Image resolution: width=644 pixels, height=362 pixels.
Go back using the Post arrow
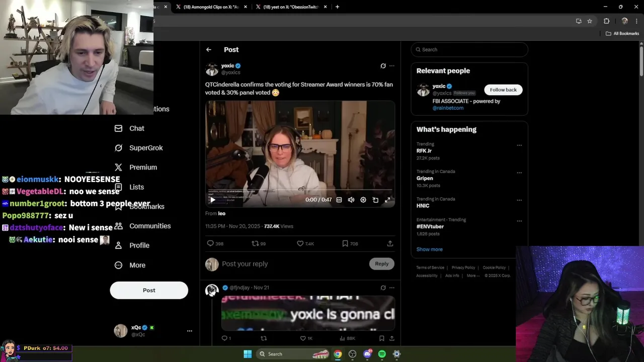209,50
